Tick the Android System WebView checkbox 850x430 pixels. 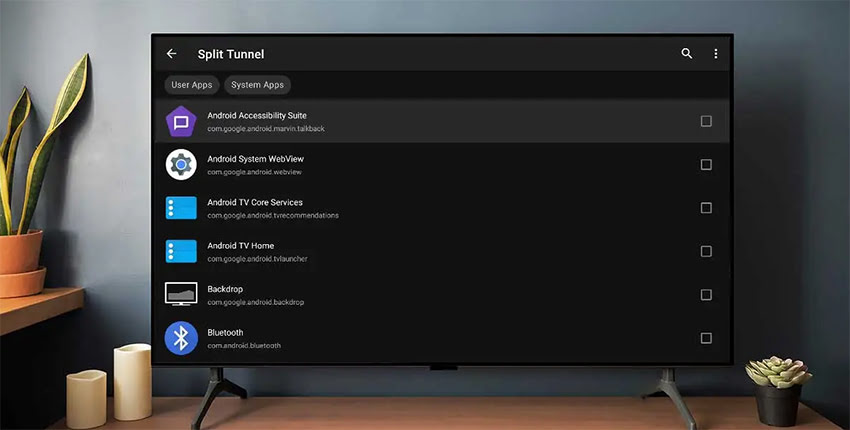pos(706,165)
